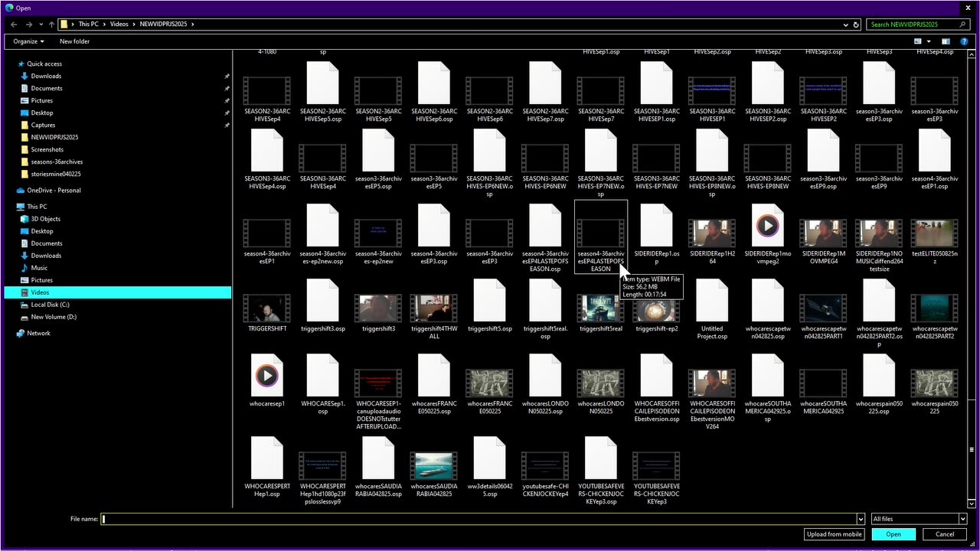Select testELITE050825nz video thumbnail

click(x=934, y=233)
